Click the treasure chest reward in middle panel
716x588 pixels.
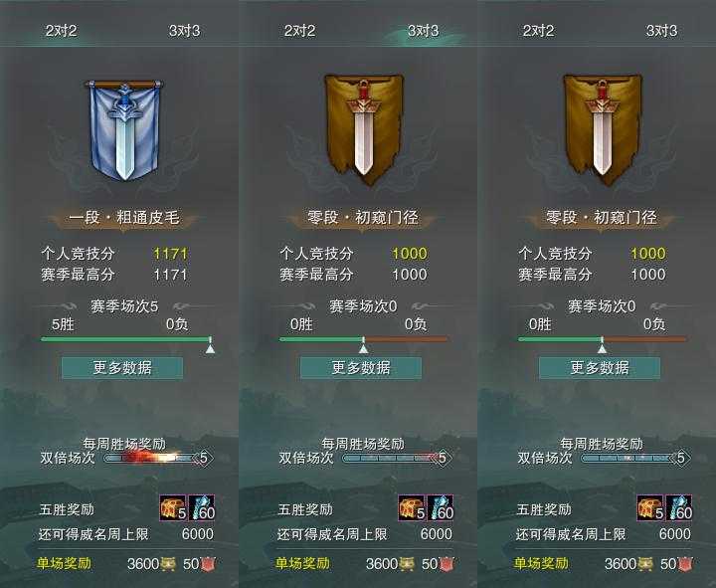412,507
